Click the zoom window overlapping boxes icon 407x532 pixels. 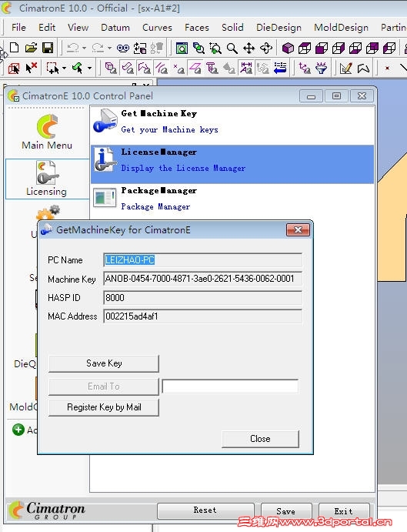[x=198, y=49]
